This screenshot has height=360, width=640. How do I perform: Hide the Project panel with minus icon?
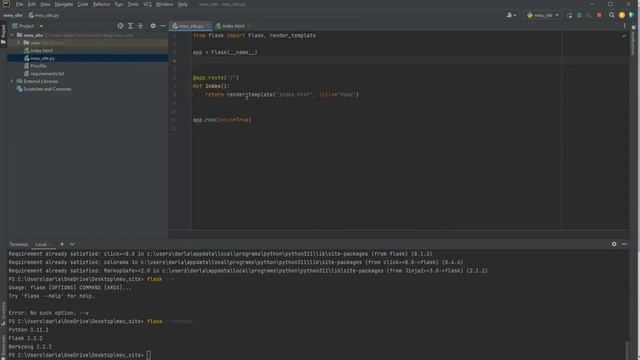[x=163, y=26]
